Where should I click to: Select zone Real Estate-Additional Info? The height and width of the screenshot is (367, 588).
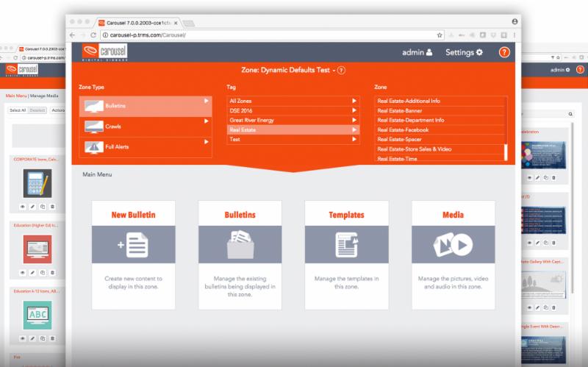tap(440, 101)
